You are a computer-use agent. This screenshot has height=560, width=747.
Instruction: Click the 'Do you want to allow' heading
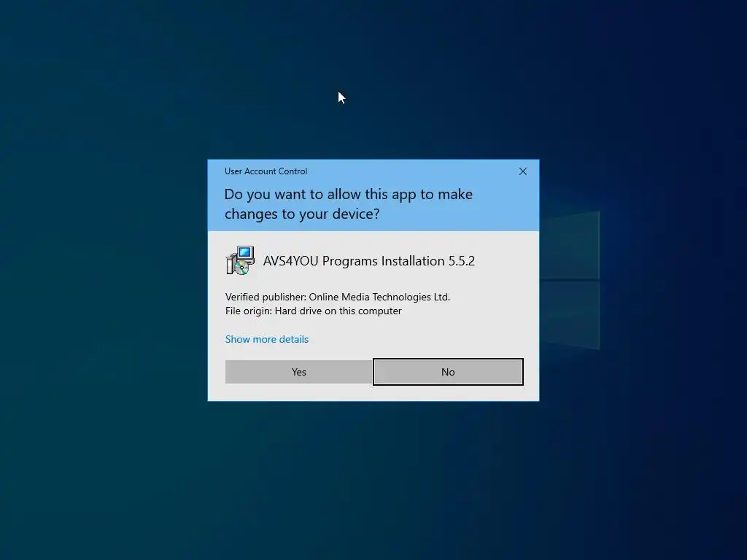pos(348,204)
